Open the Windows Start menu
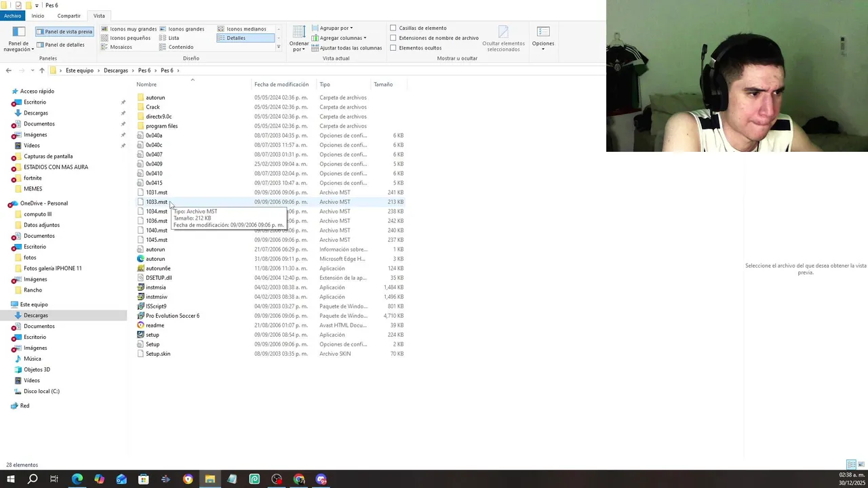 pos(10,479)
